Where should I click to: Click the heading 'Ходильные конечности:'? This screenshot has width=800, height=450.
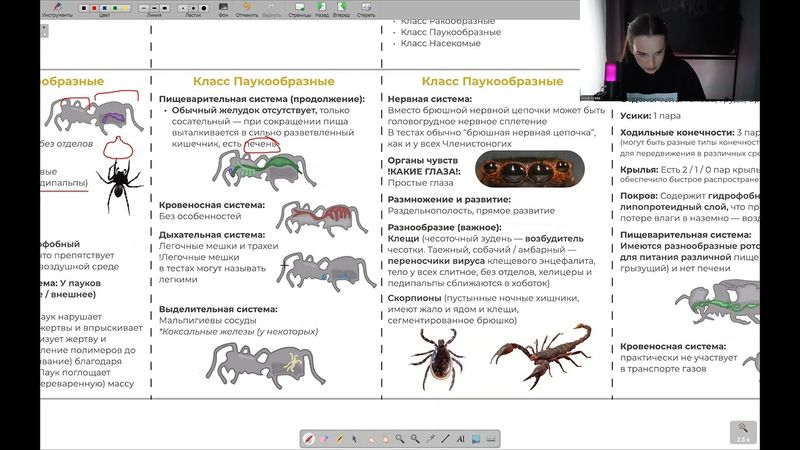tap(677, 133)
